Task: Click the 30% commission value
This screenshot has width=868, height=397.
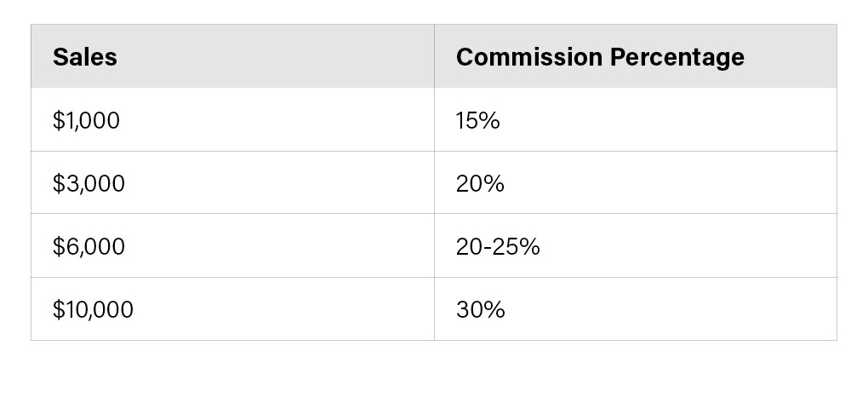Action: coord(480,309)
